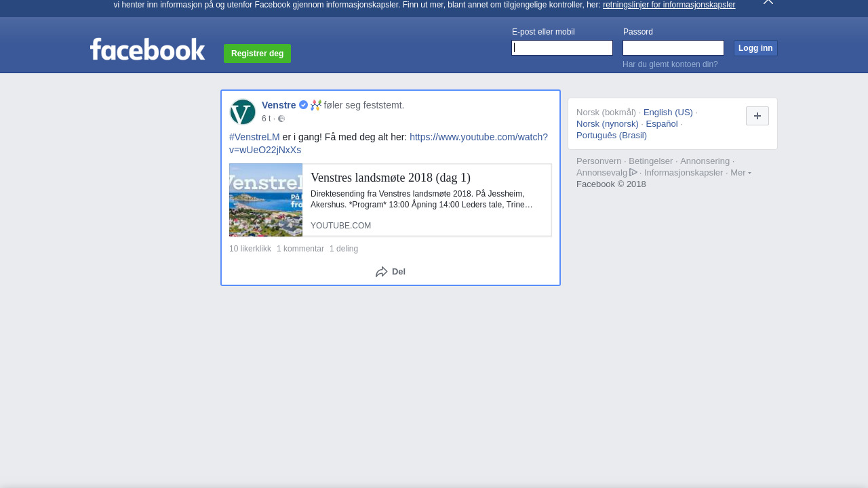868x488 pixels.
Task: View the 1 kommentar link
Action: pyautogui.click(x=300, y=249)
